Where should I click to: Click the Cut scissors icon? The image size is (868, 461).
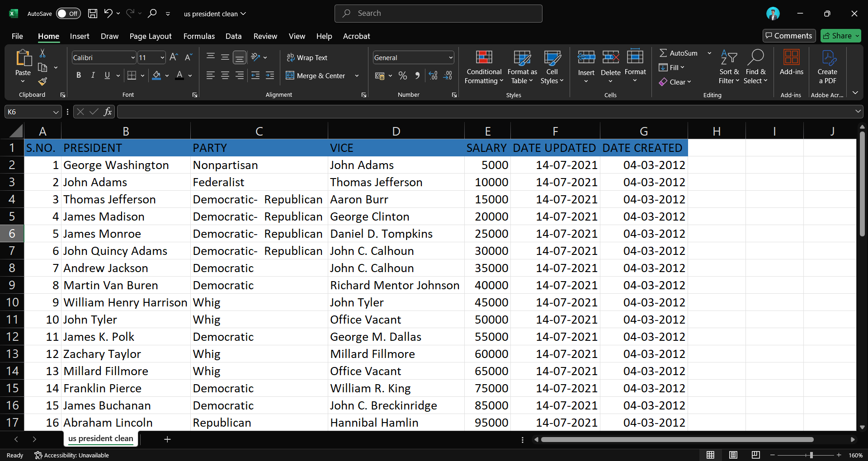pos(42,53)
